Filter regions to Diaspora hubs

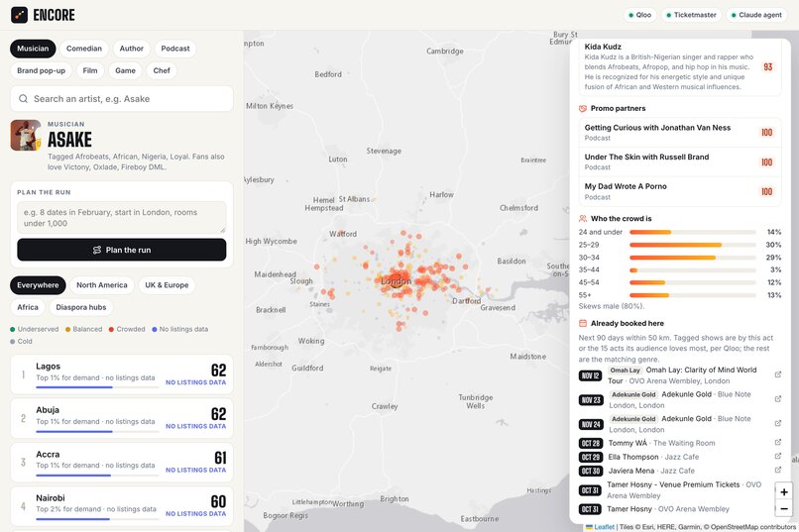point(81,307)
